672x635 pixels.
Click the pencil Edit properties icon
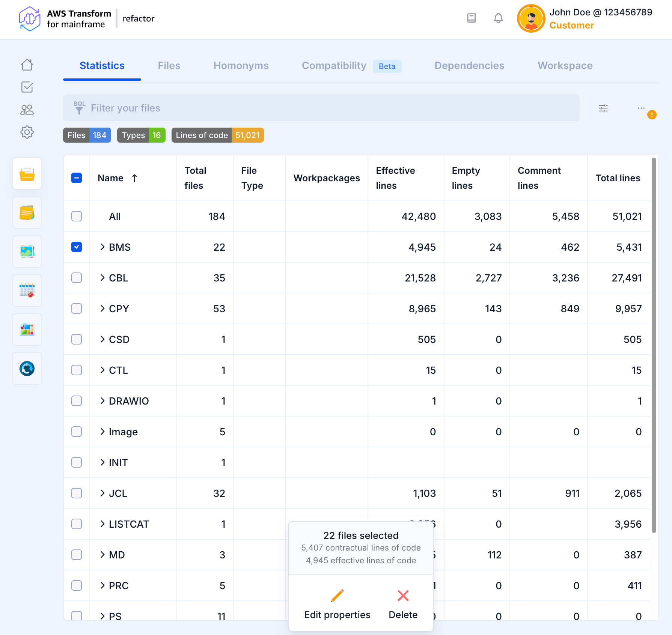pos(337,596)
